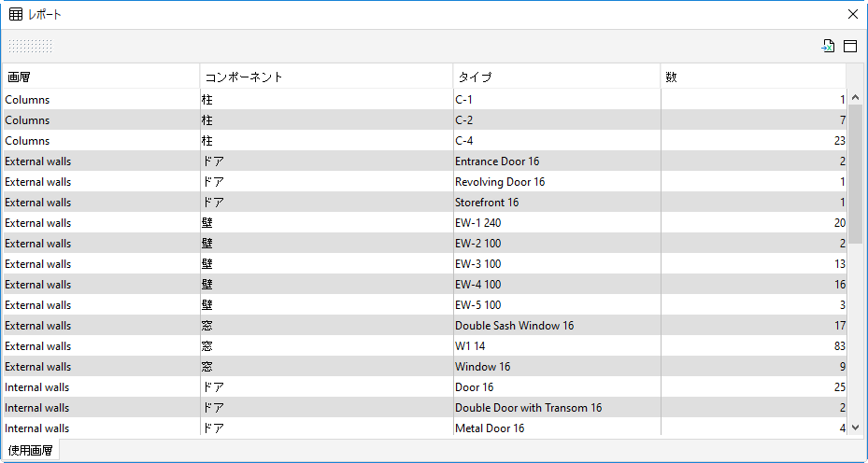Select the W1 14 cell
868x463 pixels.
(557, 345)
